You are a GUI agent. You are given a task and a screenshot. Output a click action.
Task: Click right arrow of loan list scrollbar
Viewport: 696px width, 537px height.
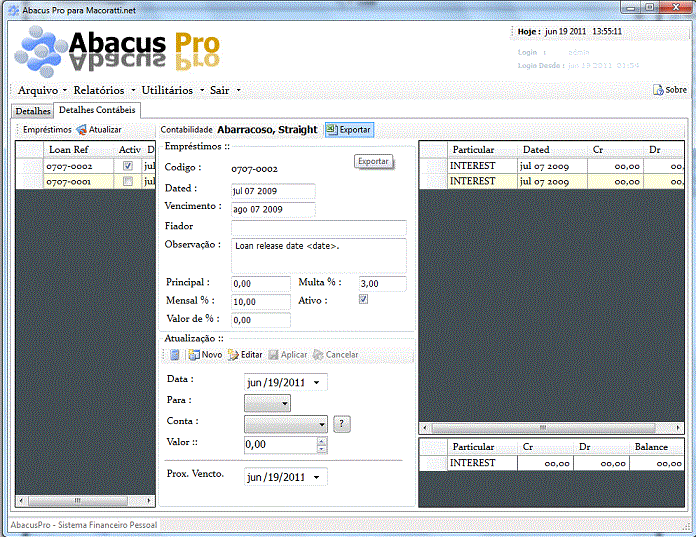149,501
